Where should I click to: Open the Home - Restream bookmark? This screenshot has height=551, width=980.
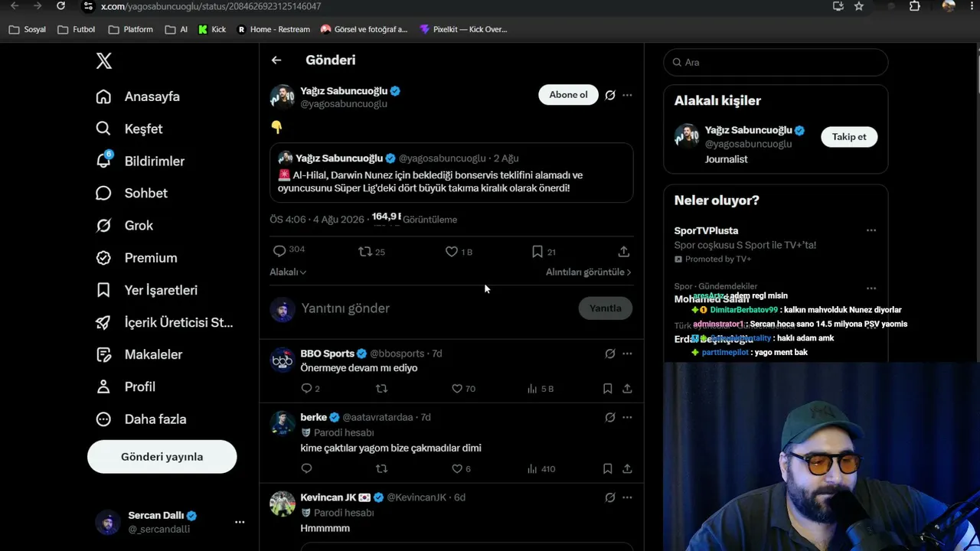coord(273,29)
